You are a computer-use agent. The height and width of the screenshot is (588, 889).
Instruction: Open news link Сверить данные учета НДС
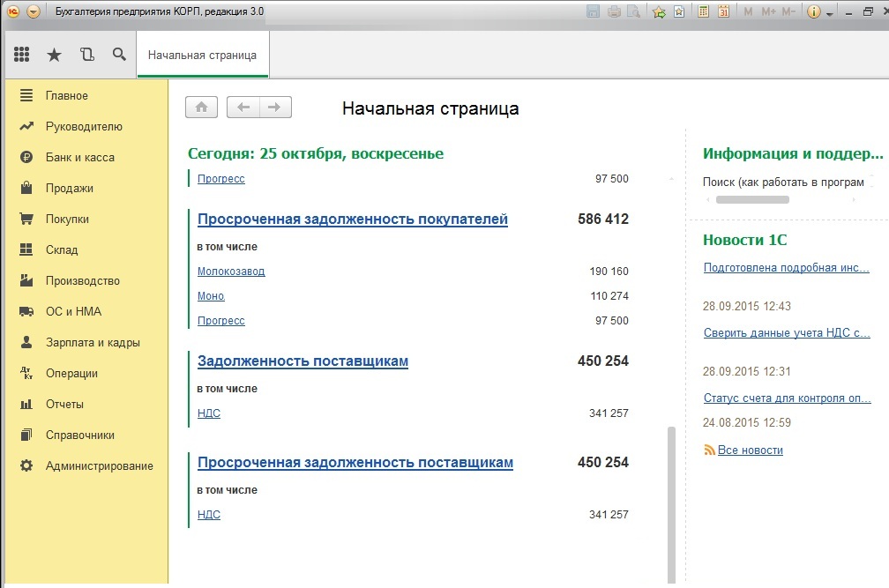click(787, 332)
